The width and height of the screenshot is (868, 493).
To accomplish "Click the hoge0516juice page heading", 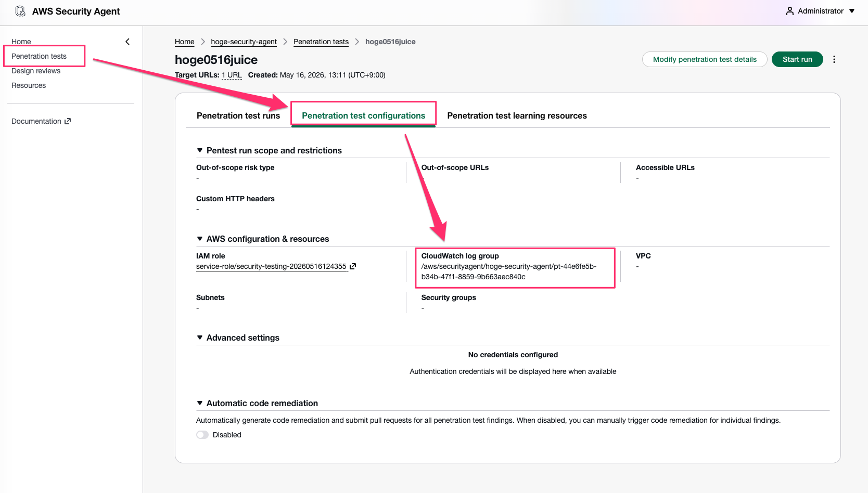I will click(216, 60).
